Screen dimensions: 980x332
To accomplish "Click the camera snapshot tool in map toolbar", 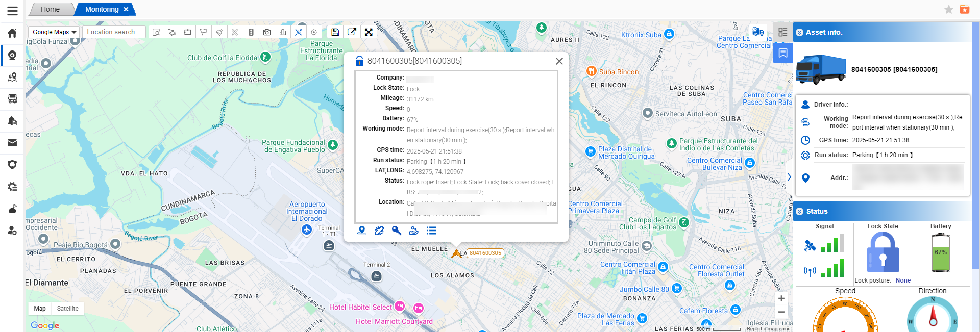I will coord(267,32).
